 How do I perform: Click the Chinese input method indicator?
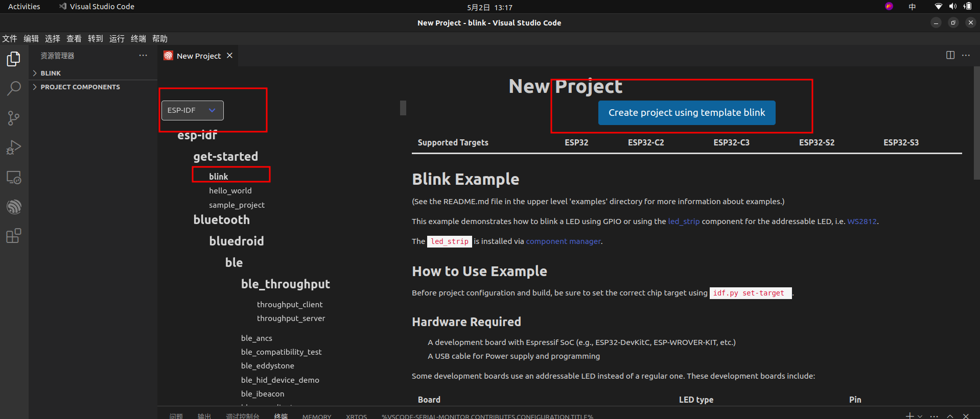pos(912,7)
